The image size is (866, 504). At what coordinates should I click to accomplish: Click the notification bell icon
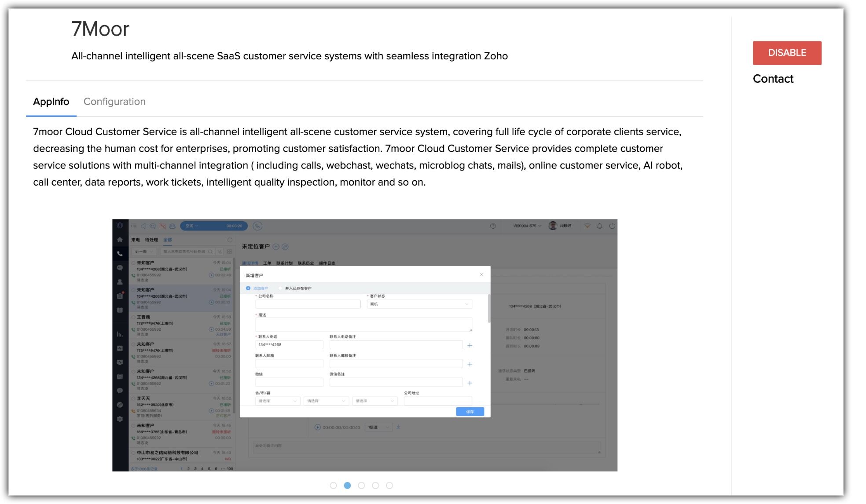[599, 226]
